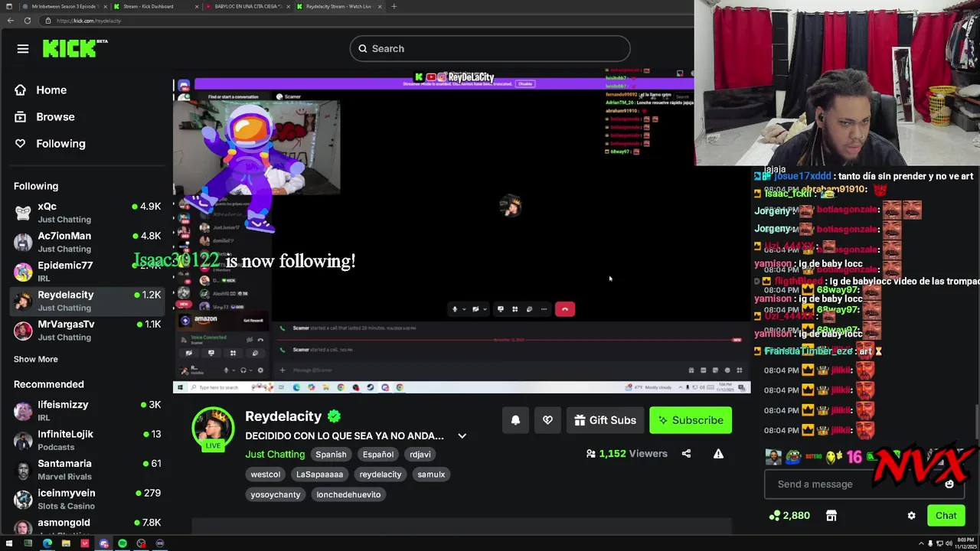Open Windows Start menu
The width and height of the screenshot is (980, 551).
point(9,543)
